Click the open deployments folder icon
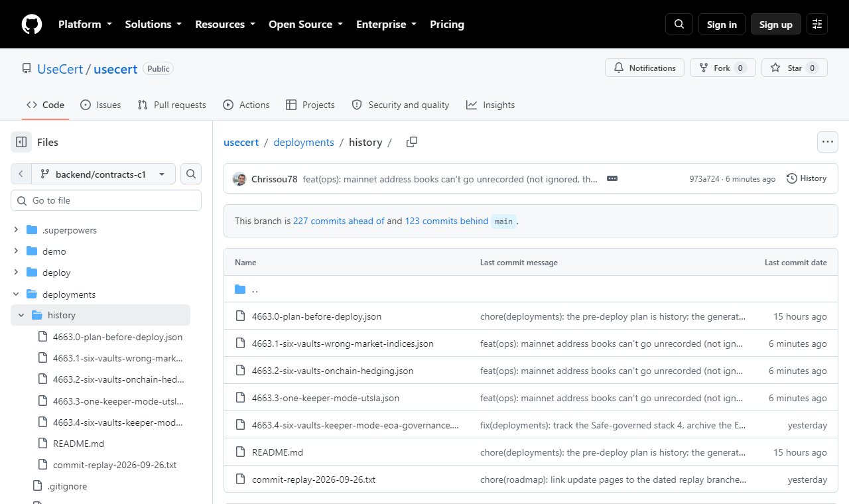Viewport: 849px width, 504px height. (x=31, y=294)
